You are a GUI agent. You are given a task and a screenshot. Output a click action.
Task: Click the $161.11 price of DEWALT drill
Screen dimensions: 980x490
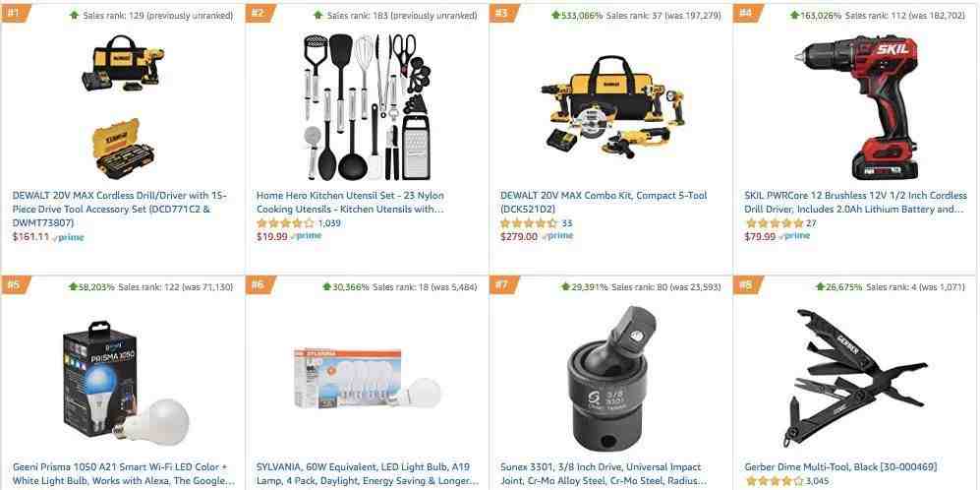point(30,237)
